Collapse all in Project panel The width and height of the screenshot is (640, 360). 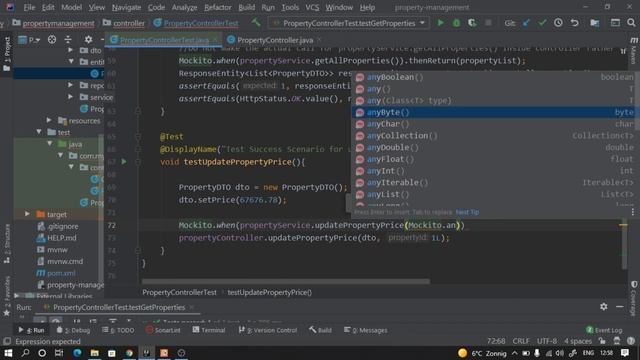[68, 40]
